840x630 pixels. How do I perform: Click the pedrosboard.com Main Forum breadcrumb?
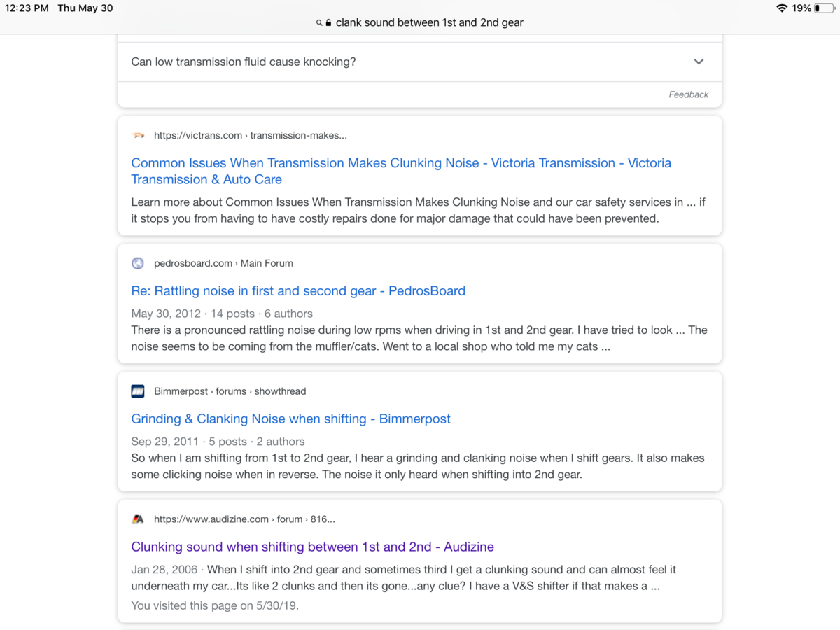click(223, 263)
